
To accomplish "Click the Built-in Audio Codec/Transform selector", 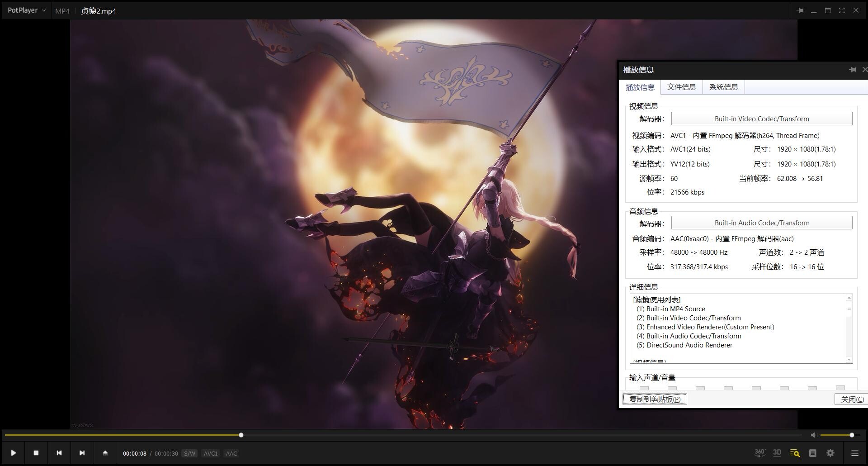I will (761, 223).
